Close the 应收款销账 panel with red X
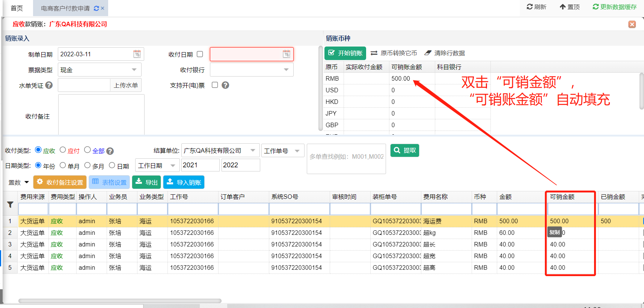This screenshot has height=308, width=644. click(632, 24)
